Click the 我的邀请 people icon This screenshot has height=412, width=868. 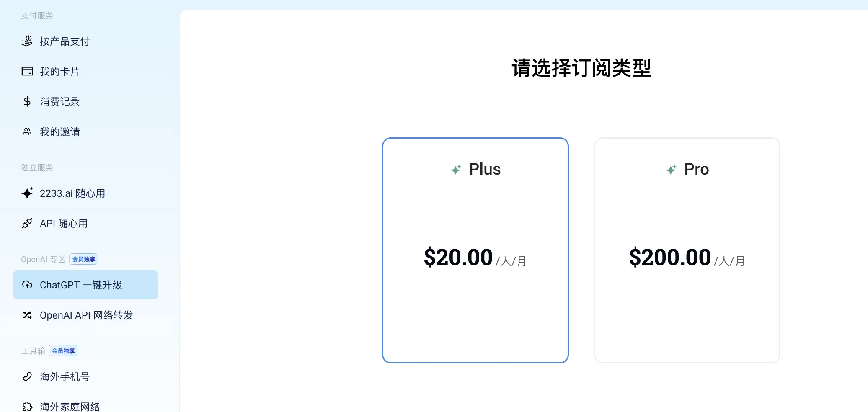tap(27, 131)
